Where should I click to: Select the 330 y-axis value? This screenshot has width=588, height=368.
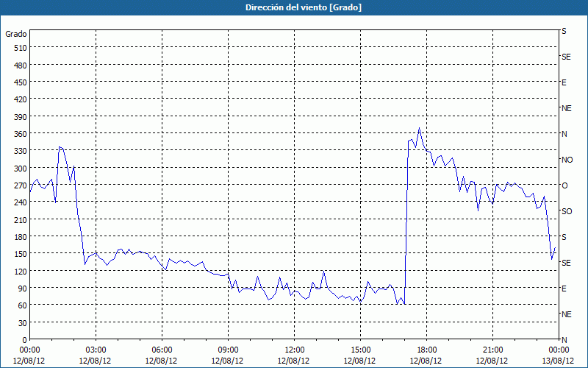tap(21, 151)
